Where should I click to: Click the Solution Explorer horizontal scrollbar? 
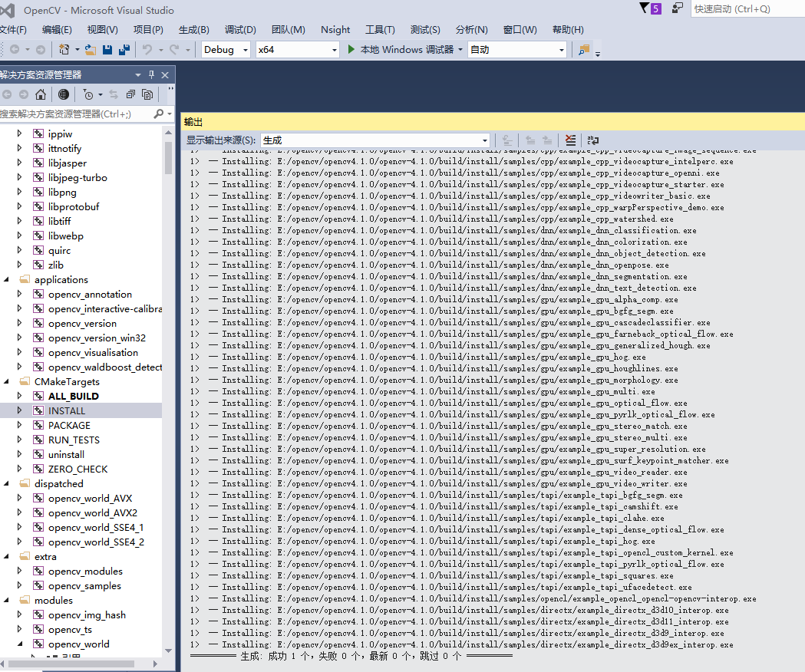coord(72,664)
